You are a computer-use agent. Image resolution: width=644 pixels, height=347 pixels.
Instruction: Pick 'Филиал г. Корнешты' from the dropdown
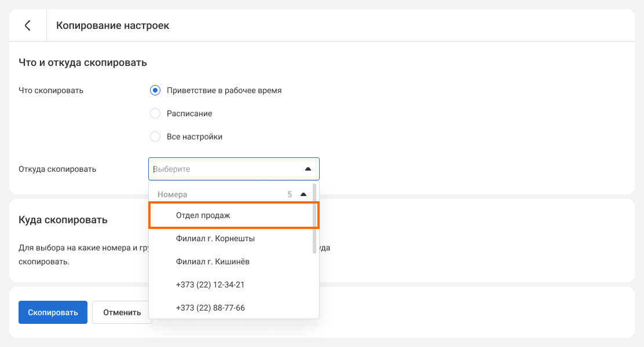coord(215,238)
